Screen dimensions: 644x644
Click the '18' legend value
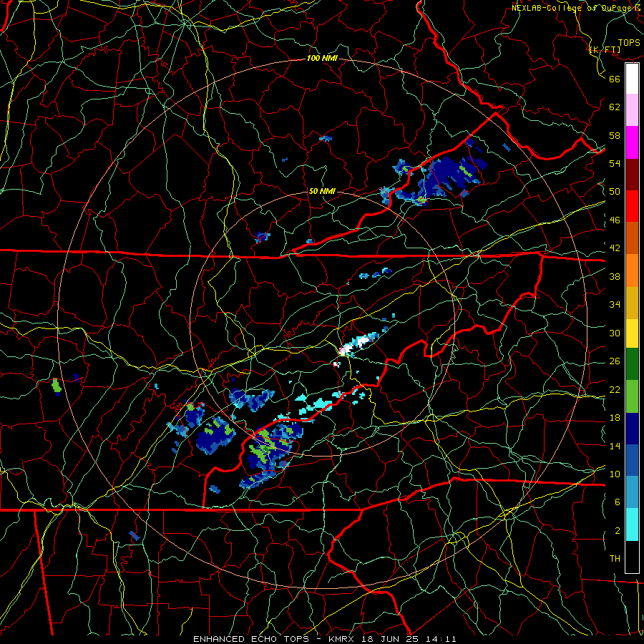coord(615,418)
